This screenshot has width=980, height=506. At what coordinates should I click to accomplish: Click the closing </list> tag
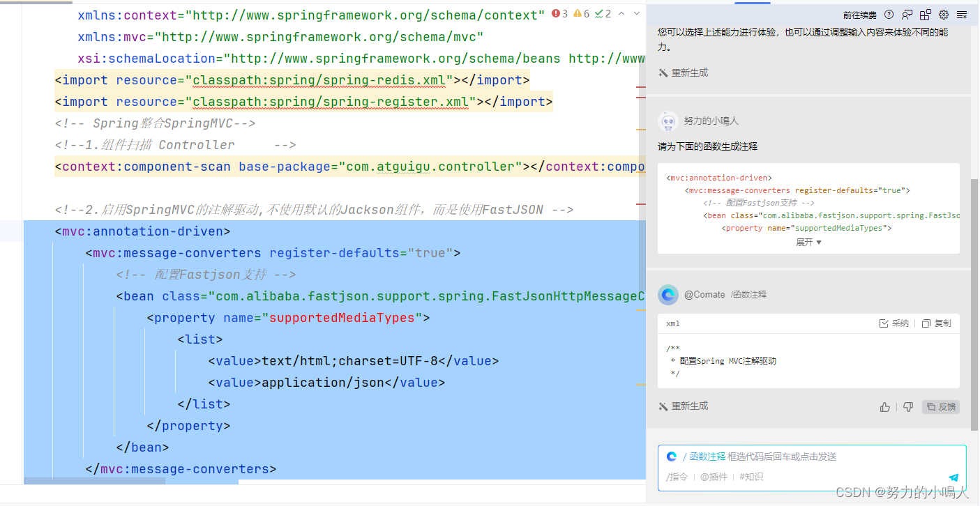(204, 404)
